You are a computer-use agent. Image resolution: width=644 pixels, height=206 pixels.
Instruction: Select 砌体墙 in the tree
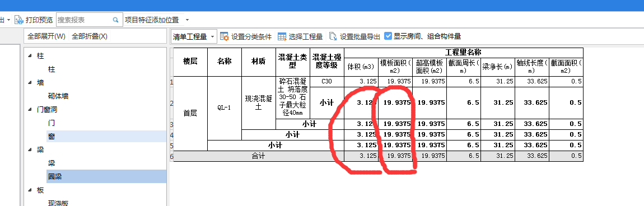(x=58, y=96)
